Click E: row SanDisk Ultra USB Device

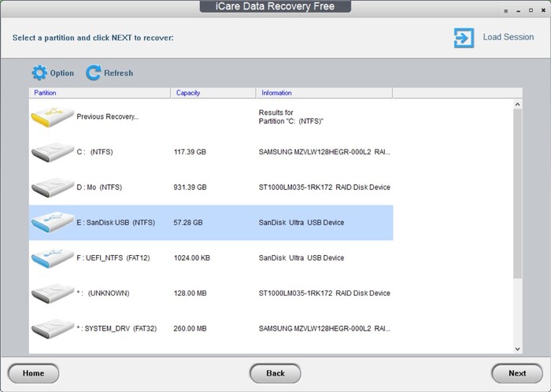(301, 222)
